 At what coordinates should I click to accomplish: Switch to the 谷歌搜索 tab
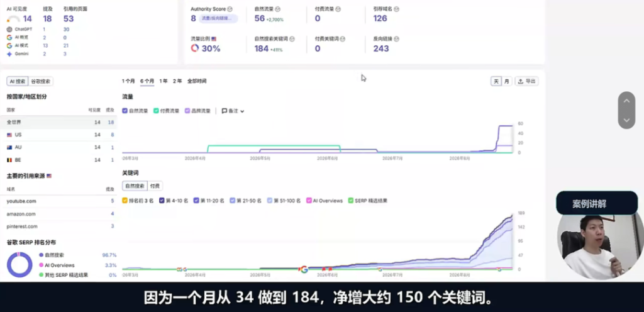pyautogui.click(x=41, y=81)
